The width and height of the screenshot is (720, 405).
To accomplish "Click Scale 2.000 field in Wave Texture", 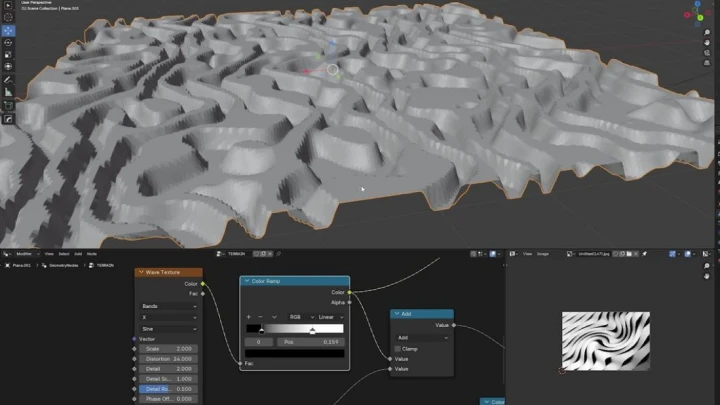I will tap(169, 349).
